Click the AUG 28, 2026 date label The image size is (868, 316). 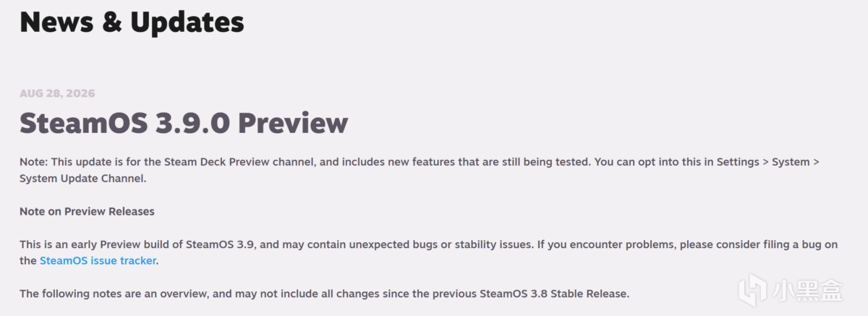tap(57, 93)
